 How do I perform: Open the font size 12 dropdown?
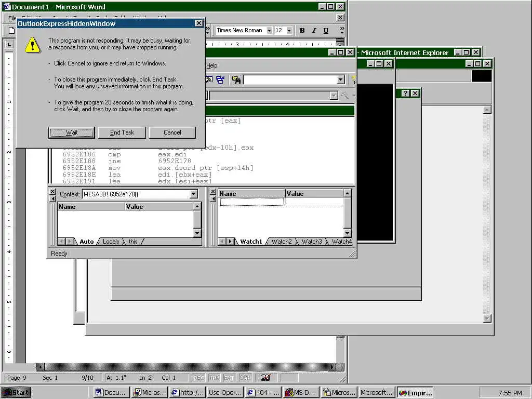click(x=289, y=31)
